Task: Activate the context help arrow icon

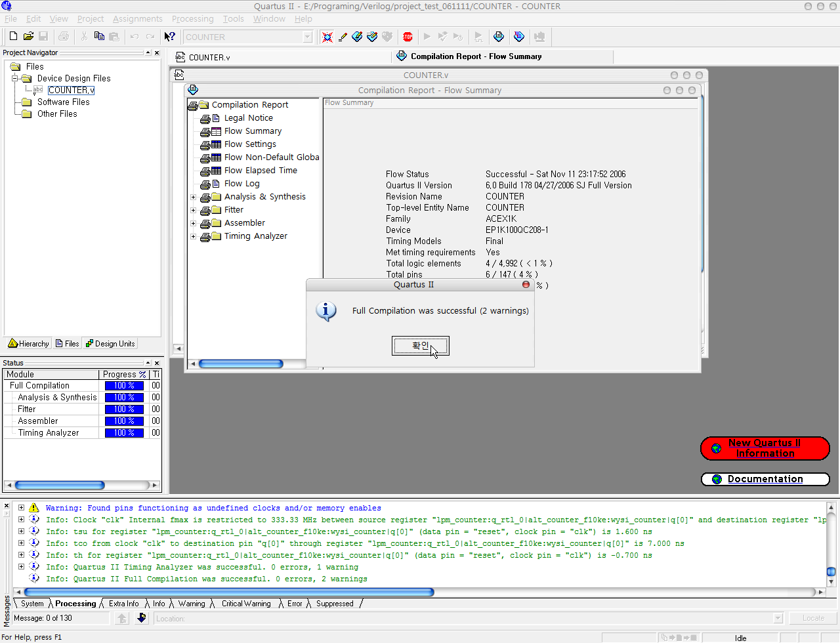Action: click(x=170, y=37)
